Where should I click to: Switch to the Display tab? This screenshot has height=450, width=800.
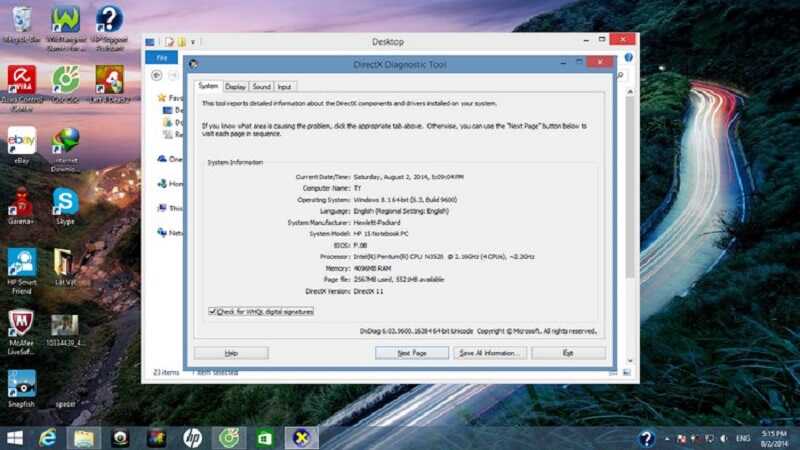click(x=235, y=87)
